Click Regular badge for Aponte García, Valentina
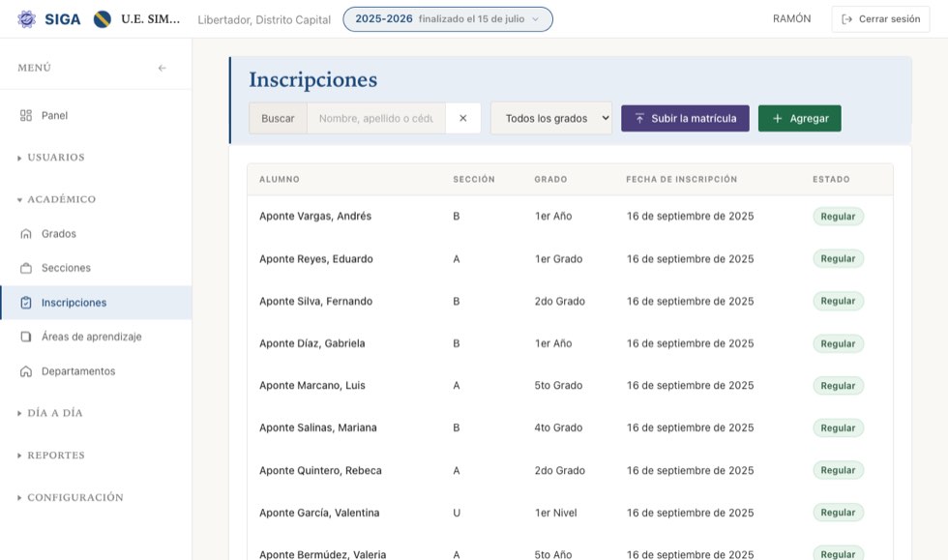Image resolution: width=948 pixels, height=560 pixels. [x=838, y=513]
